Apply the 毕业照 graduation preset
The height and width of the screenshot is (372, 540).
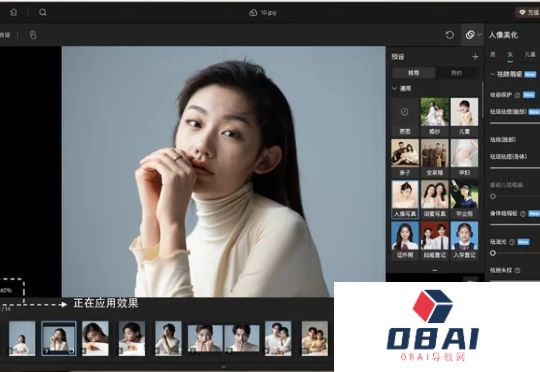coord(464,199)
